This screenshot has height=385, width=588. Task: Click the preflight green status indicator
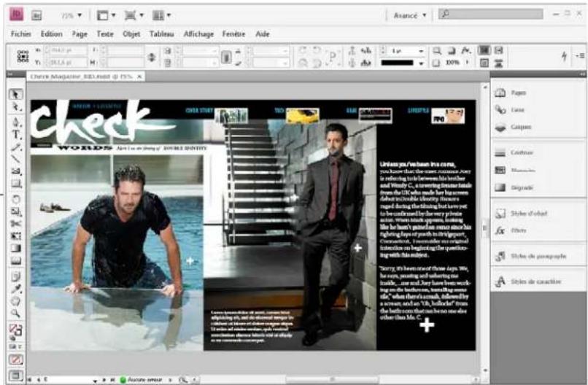click(123, 380)
